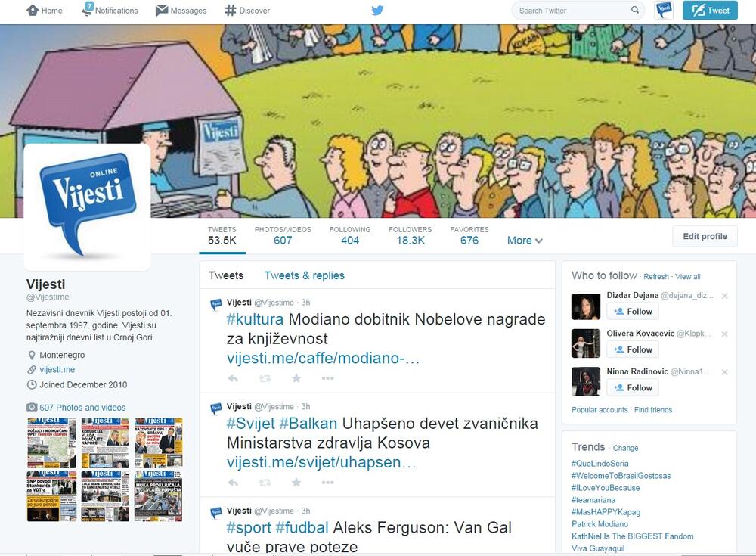The image size is (756, 556).
Task: Favorite the Modiano tweet with star
Action: click(x=296, y=378)
